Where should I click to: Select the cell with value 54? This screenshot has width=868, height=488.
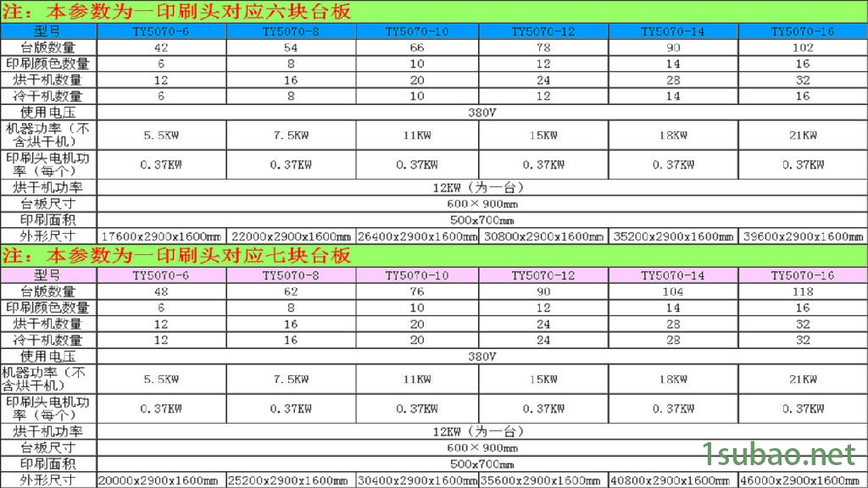point(290,47)
